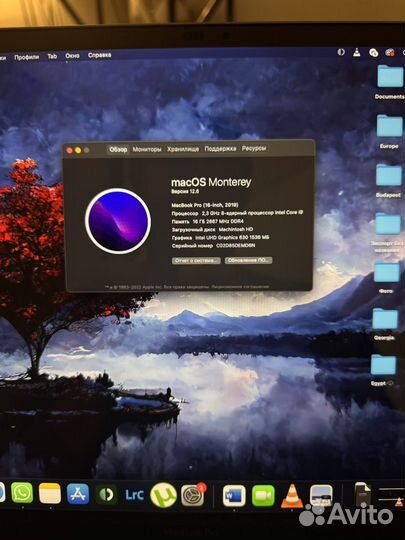This screenshot has width=405, height=540.
Task: Launch Microsoft Word from the Dock
Action: (234, 496)
